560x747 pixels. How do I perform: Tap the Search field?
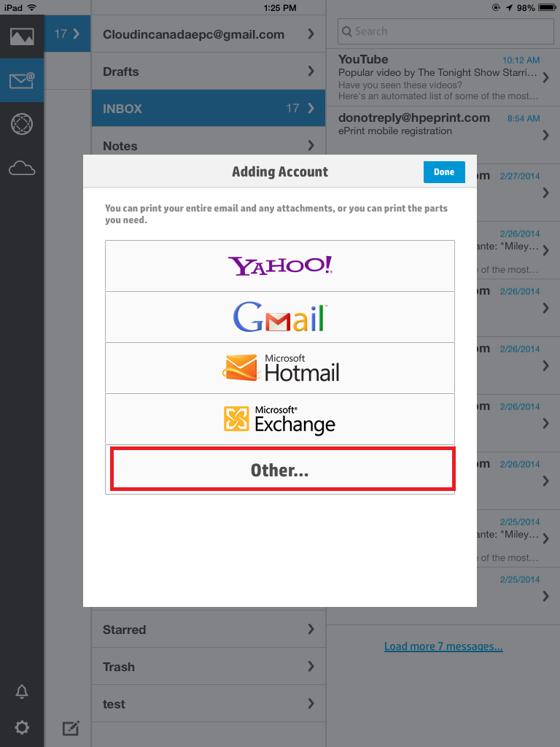pos(446,31)
